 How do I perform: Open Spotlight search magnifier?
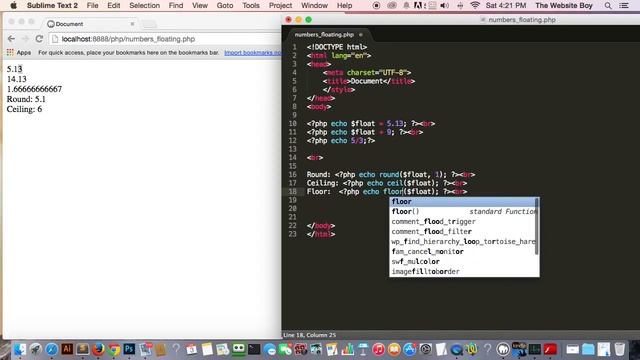(608, 5)
